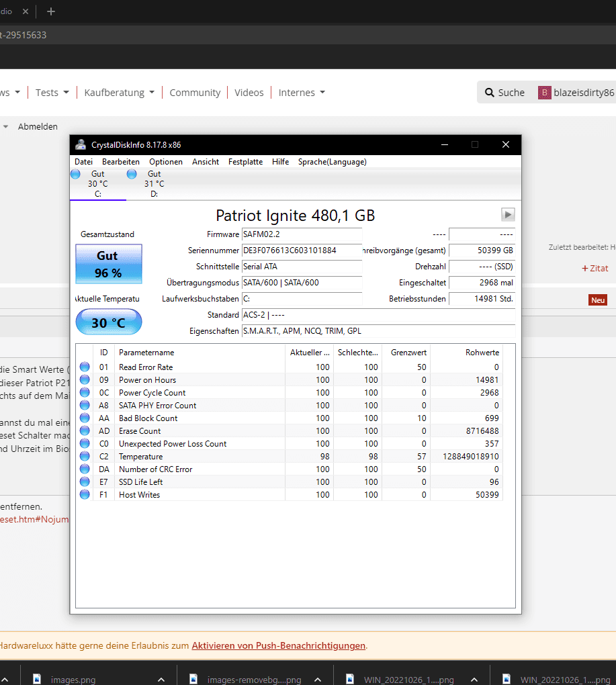
Task: Click the Betriebsstunden value 14981 Std.
Action: pos(482,299)
